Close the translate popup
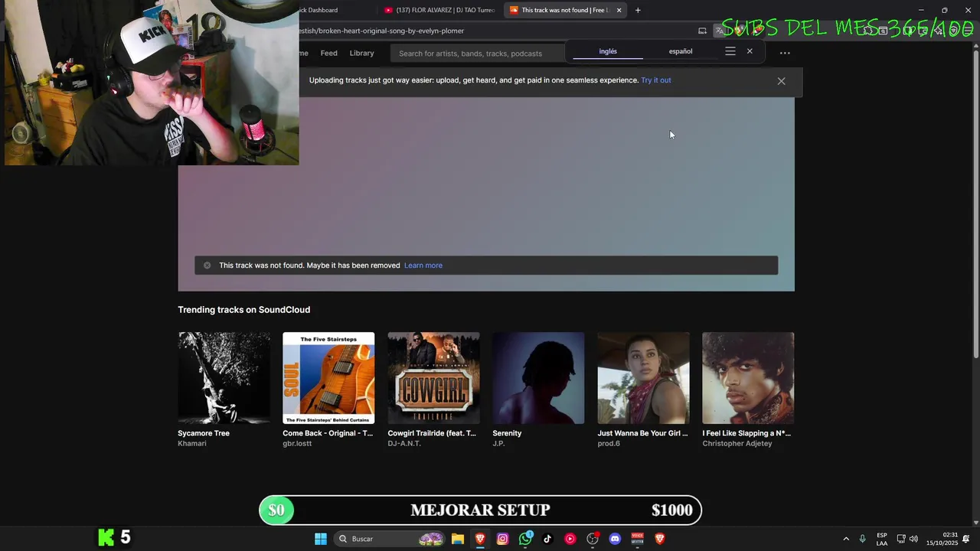 coord(750,51)
